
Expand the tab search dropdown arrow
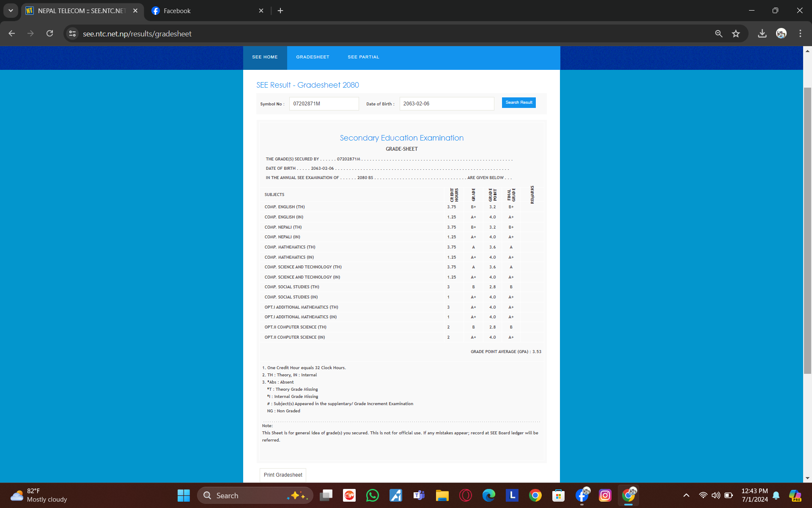click(x=11, y=11)
